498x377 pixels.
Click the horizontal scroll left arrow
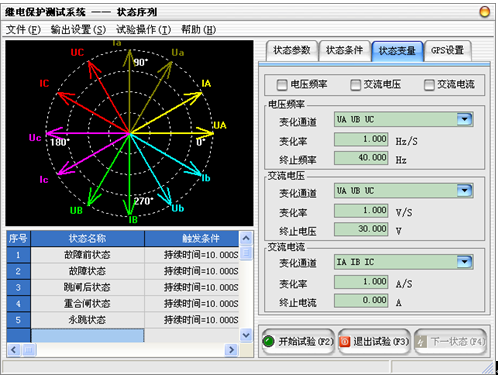click(13, 350)
